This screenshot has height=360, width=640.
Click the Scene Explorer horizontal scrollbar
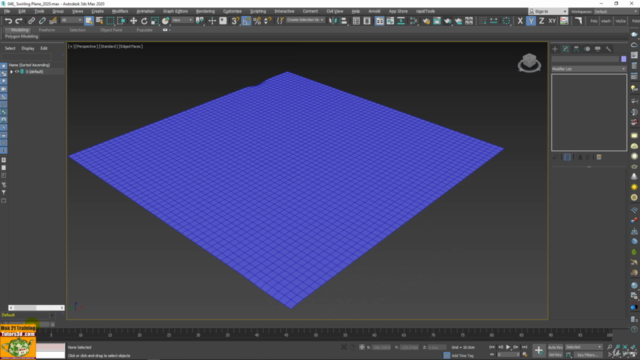(36, 308)
